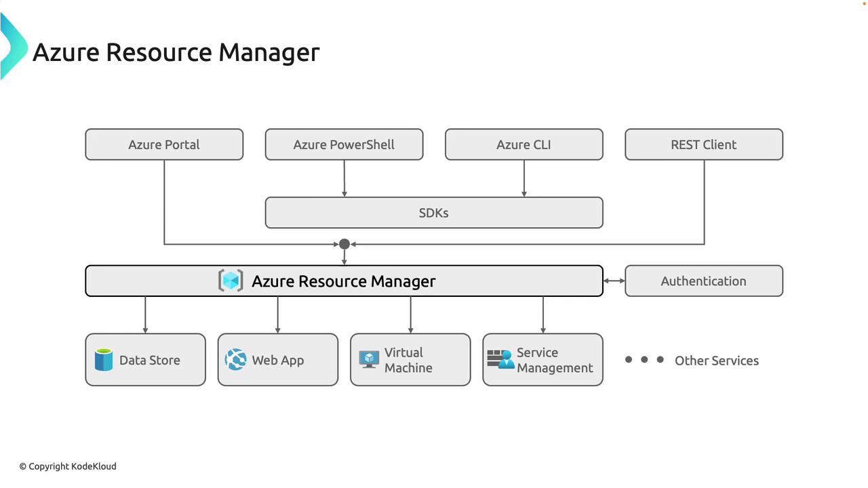Select the Azure PowerShell box
Viewport: 868px width, 488px height.
tap(344, 144)
